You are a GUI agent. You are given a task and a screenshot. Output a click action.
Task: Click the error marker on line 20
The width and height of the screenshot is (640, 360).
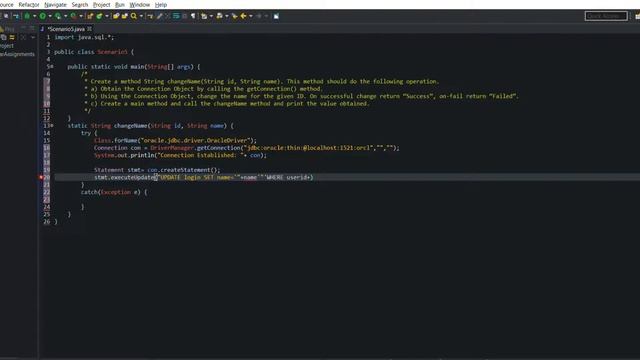pyautogui.click(x=41, y=177)
